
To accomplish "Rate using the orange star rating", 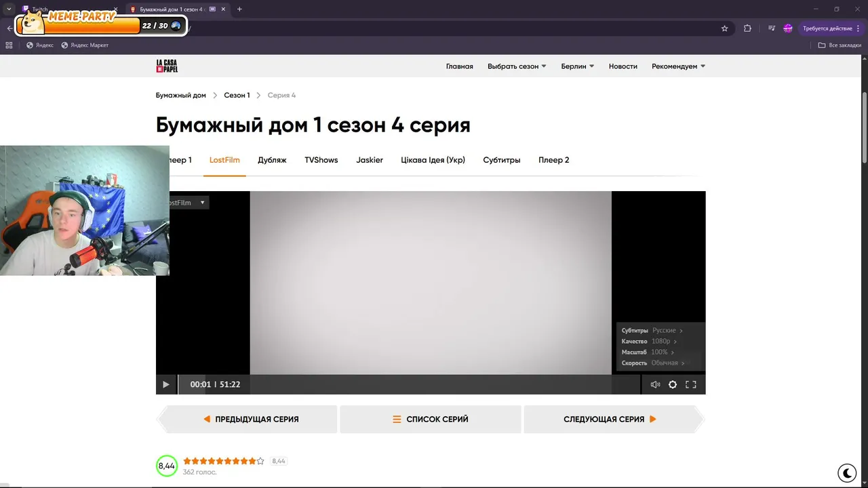I will [x=224, y=461].
